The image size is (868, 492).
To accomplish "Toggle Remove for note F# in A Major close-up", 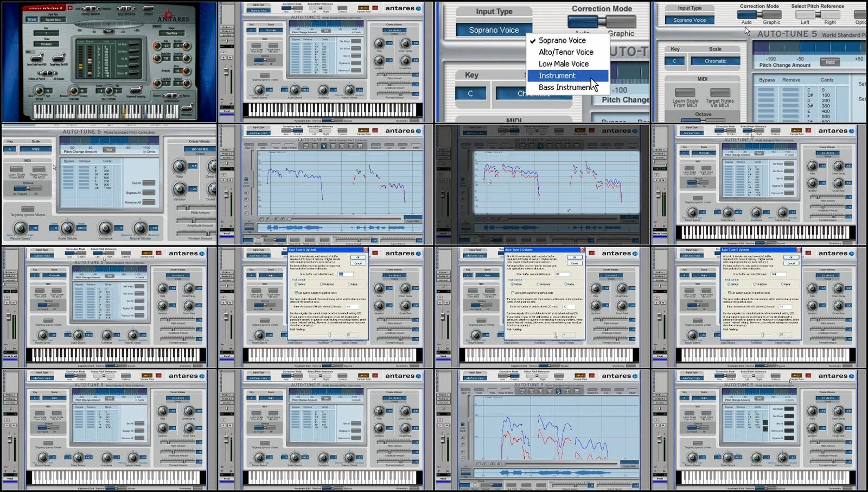I will [x=84, y=184].
